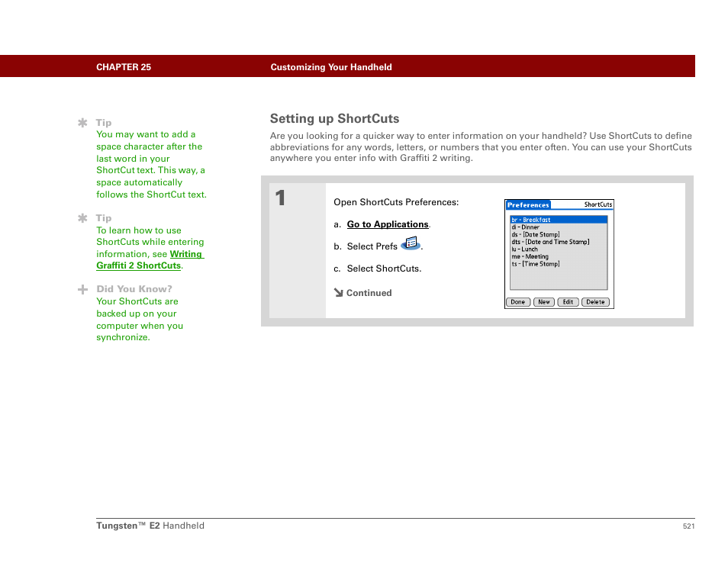
Task: Click the 'CHAPTER 25' header text
Action: tap(124, 67)
